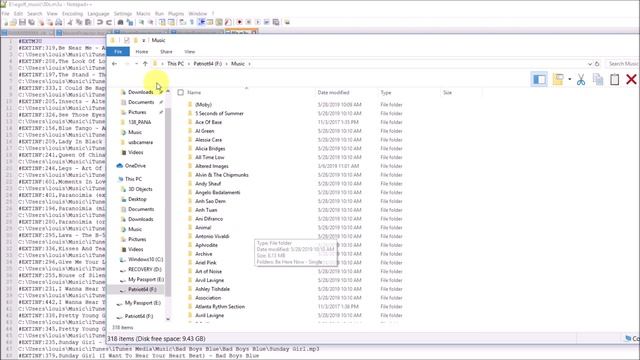
Task: Click the Notepad++ Redo toolbar icon
Action: coord(109,22)
